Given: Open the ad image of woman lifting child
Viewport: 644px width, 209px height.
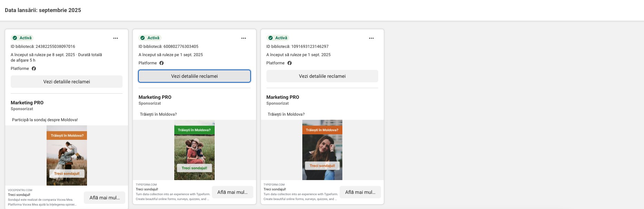Looking at the screenshot, I should point(67,155).
